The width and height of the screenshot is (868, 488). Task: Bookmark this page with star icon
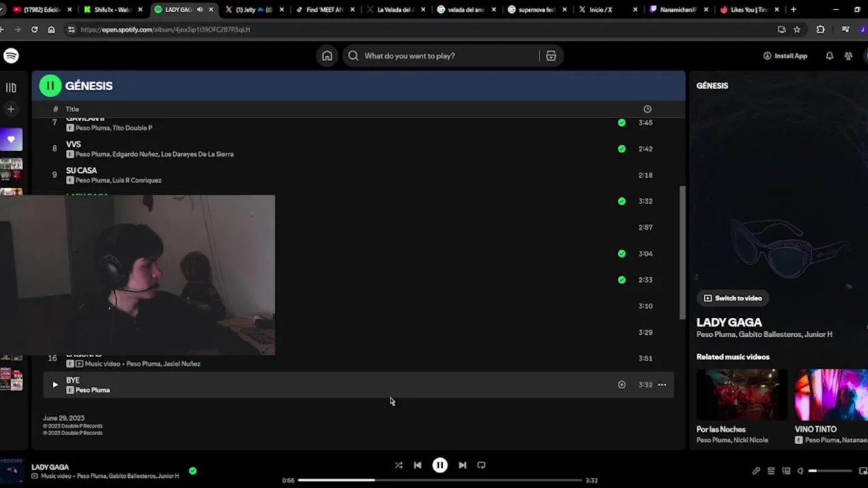797,30
